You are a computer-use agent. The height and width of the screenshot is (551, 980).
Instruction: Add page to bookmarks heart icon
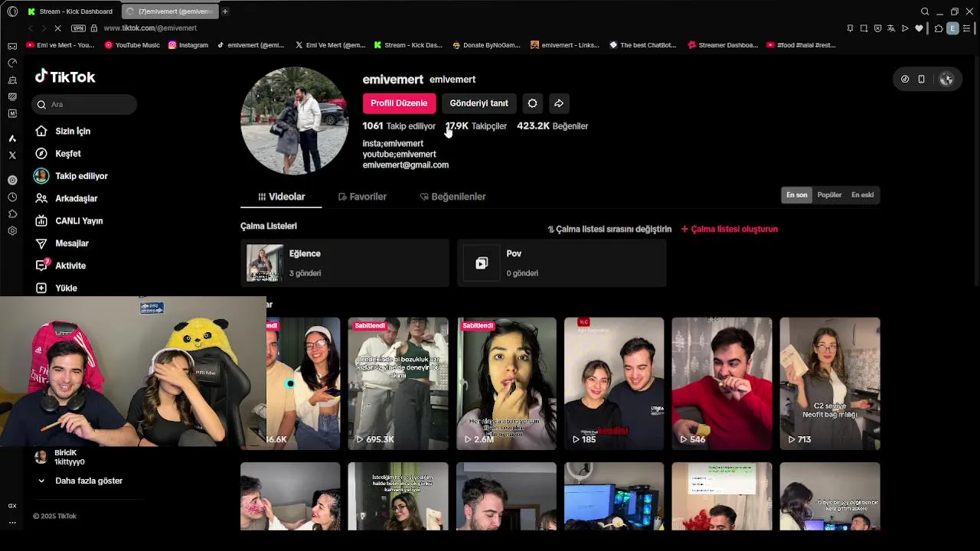click(x=919, y=28)
